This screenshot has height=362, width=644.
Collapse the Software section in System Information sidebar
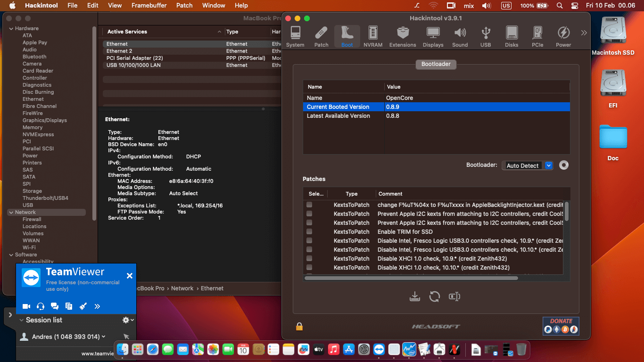(11, 255)
